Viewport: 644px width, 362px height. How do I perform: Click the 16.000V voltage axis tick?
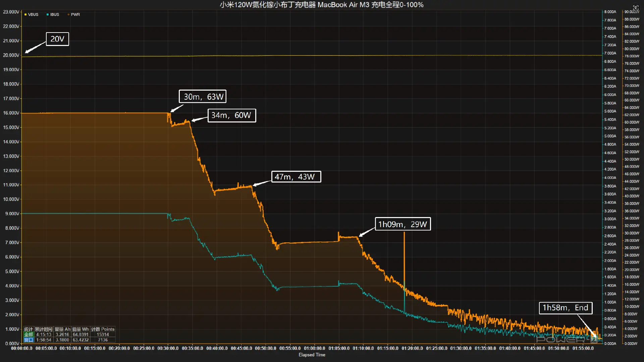pos(11,113)
